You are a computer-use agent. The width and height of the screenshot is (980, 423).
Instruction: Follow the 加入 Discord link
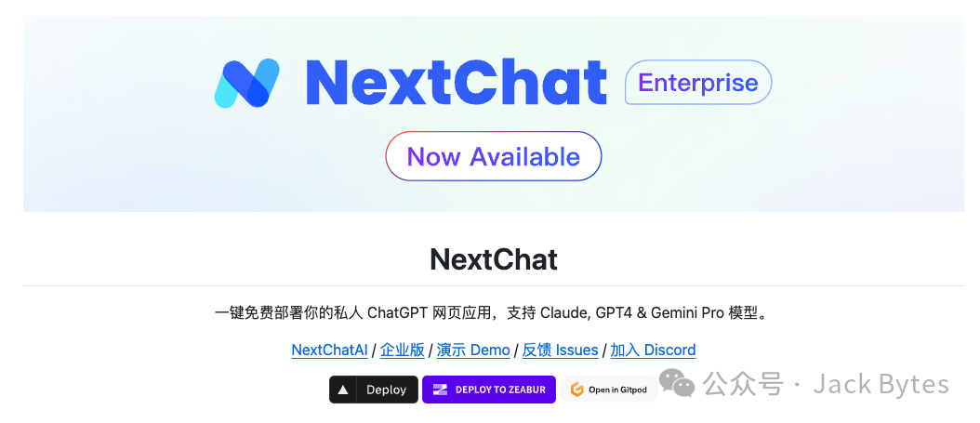point(653,350)
